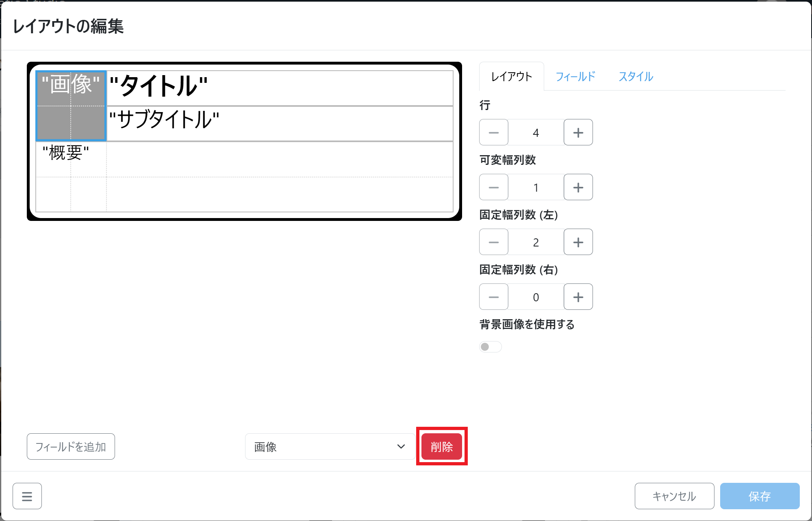This screenshot has height=521, width=812.
Task: Toggle 背景画像を使用する switch
Action: pyautogui.click(x=490, y=347)
